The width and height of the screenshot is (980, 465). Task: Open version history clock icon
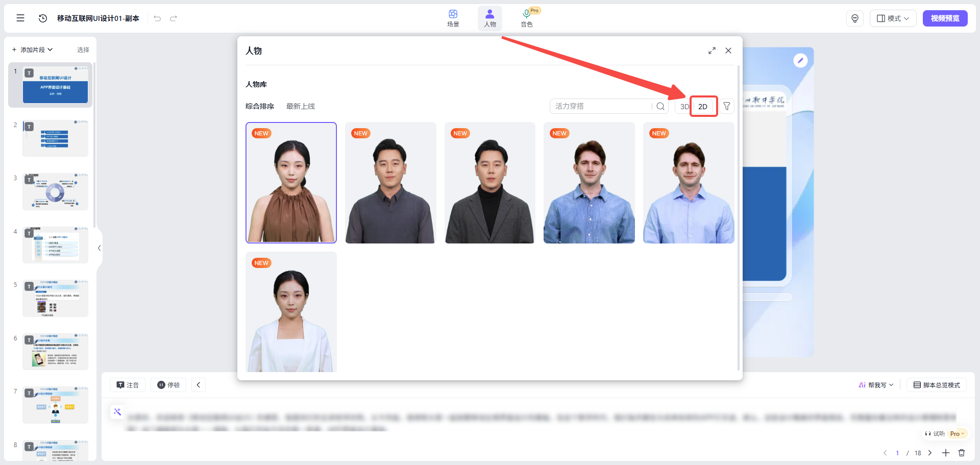(x=42, y=18)
